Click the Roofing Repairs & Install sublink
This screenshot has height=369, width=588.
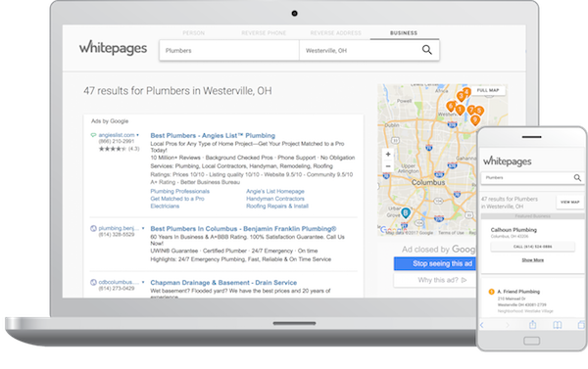(277, 207)
